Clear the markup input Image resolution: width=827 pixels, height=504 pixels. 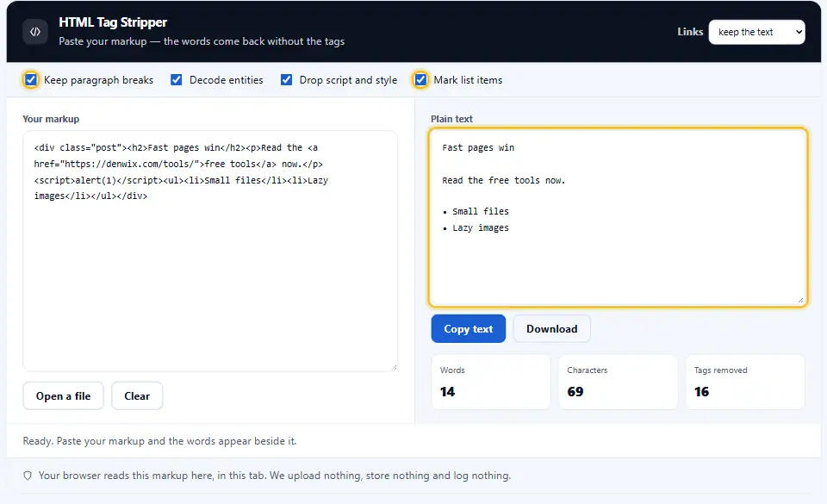[137, 396]
